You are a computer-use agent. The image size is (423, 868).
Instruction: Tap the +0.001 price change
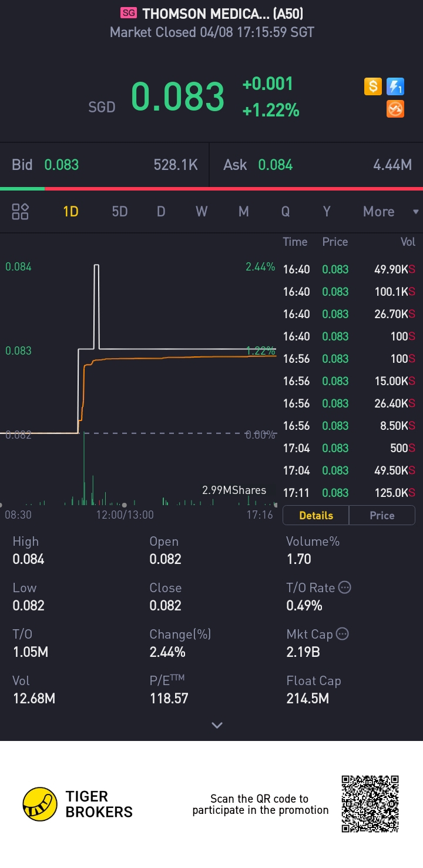point(267,84)
